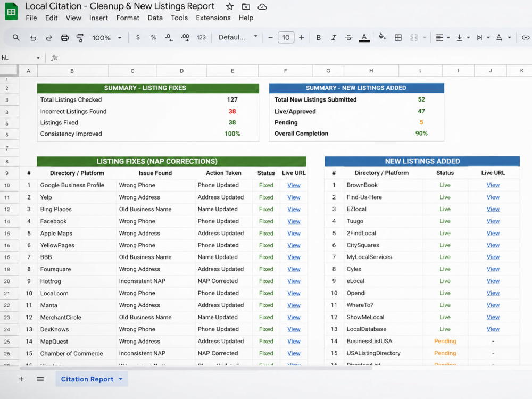This screenshot has height=399, width=532.
Task: Open the Format menu
Action: point(128,18)
